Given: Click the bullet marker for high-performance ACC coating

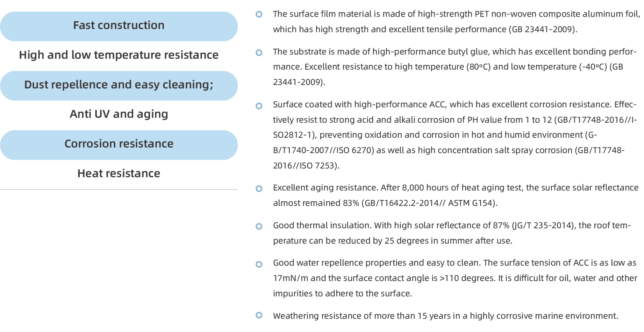Looking at the screenshot, I should 259,106.
